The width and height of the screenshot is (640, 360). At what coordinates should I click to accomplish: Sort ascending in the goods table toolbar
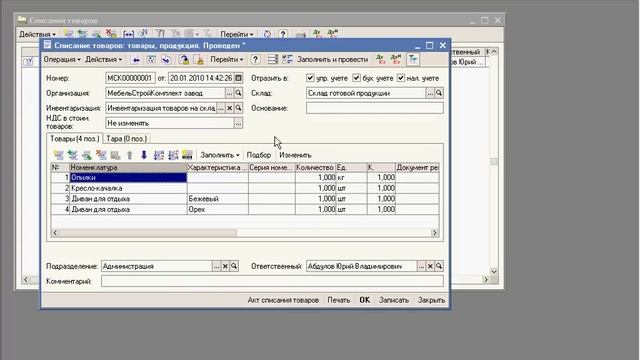[x=159, y=155]
